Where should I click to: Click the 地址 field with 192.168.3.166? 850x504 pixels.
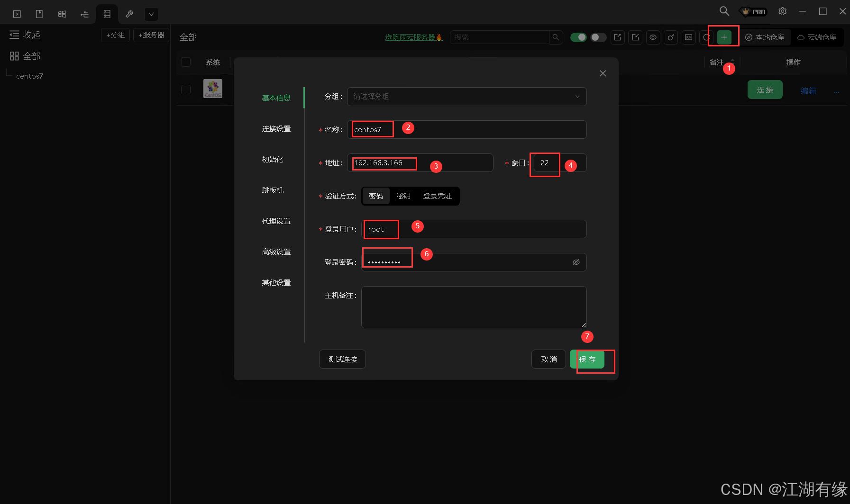coord(420,163)
